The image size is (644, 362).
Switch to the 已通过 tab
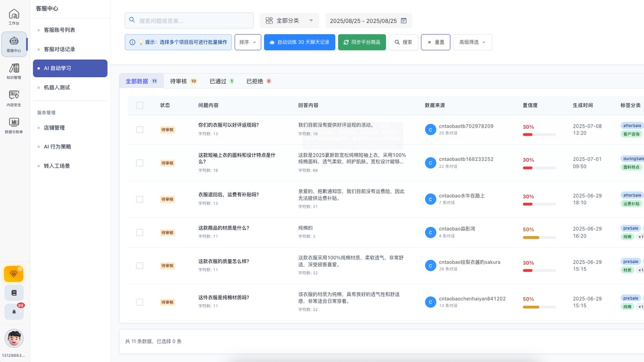point(222,81)
